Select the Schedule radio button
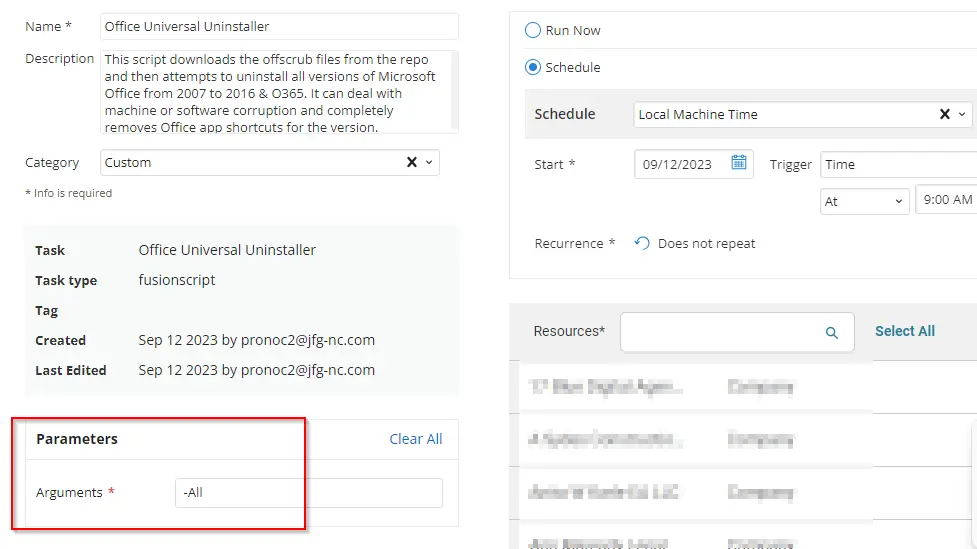 pyautogui.click(x=533, y=67)
